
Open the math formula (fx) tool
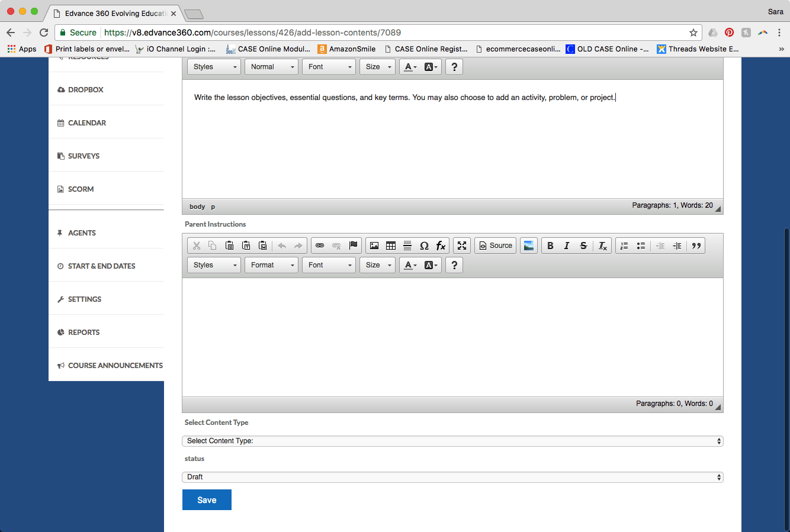tap(441, 246)
